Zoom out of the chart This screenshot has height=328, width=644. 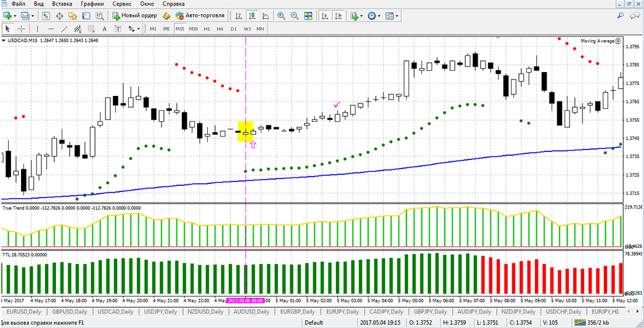[295, 16]
